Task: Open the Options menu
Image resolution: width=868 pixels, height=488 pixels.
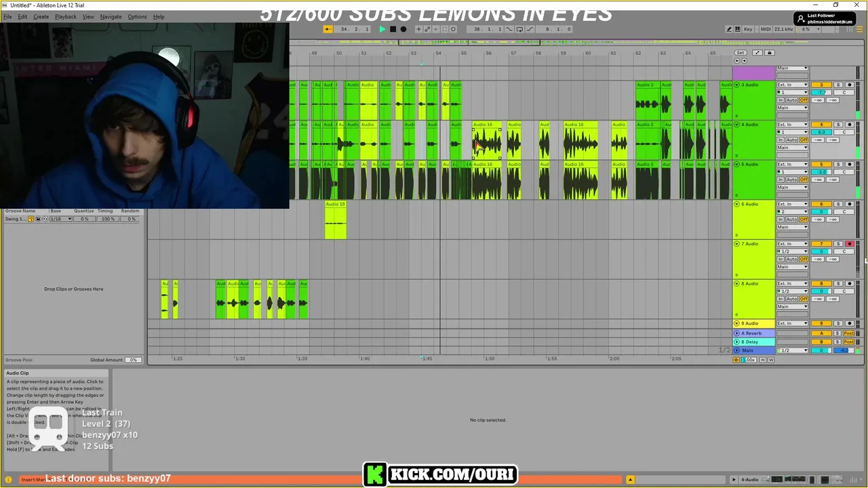Action: coord(137,16)
